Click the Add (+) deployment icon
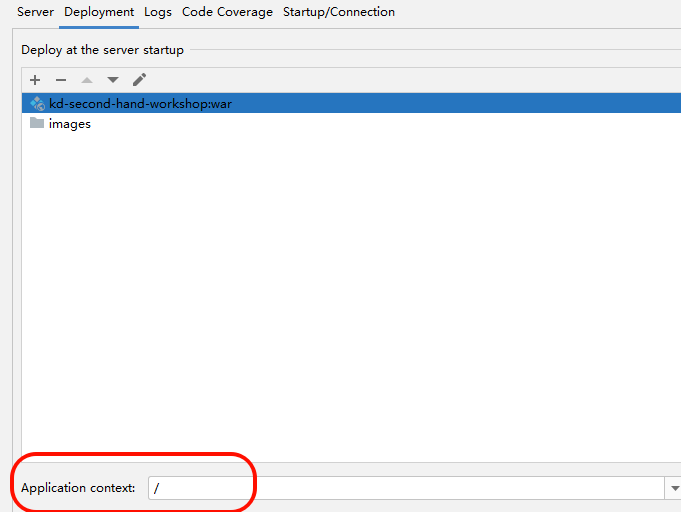 tap(35, 80)
